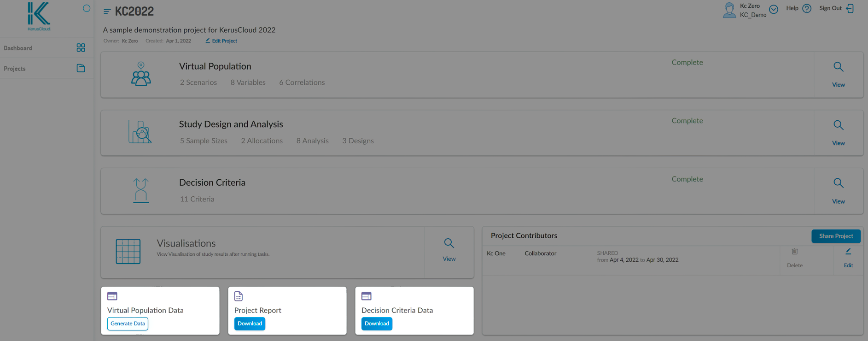This screenshot has height=341, width=868.
Task: Click the Decision Criteria magnifier icon
Action: coord(839,183)
